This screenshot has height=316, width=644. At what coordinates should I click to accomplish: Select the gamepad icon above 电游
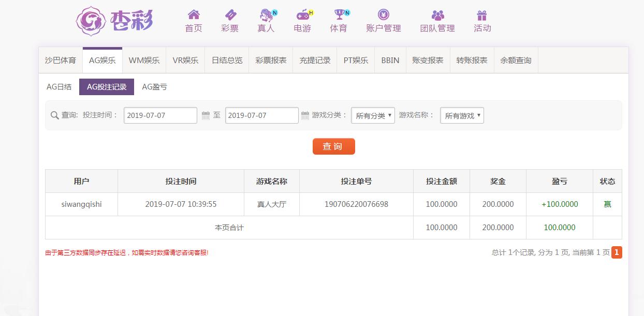pyautogui.click(x=302, y=15)
